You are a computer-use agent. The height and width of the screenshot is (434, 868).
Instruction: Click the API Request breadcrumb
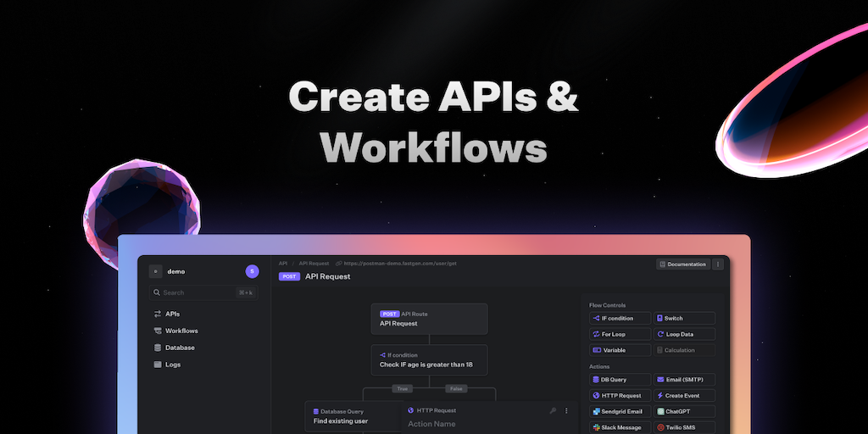pyautogui.click(x=314, y=264)
